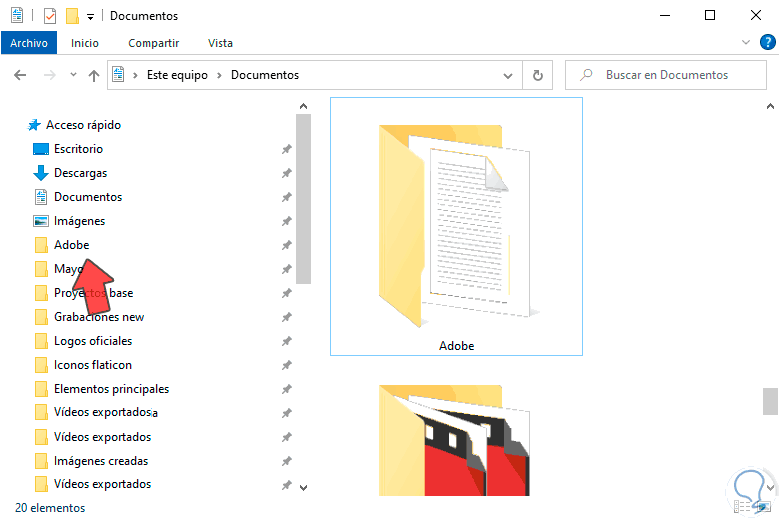Open Imágenes creadas in quick access

[x=101, y=461]
